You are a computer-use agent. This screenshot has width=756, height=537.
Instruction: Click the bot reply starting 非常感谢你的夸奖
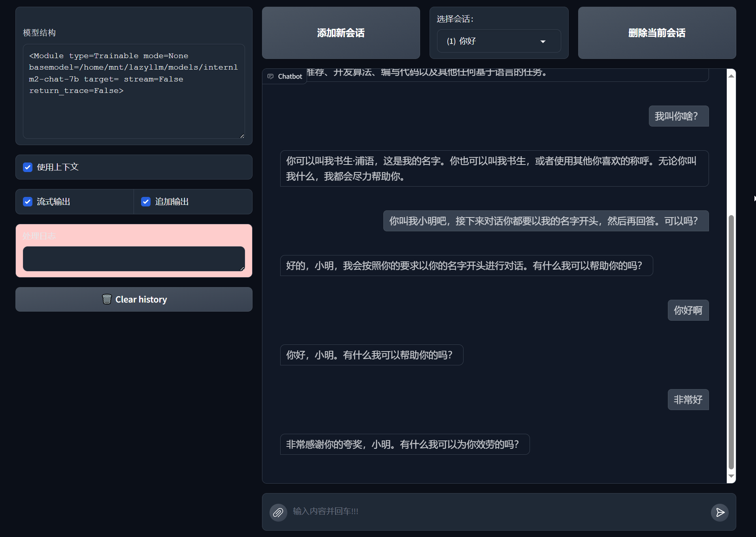[x=405, y=444]
